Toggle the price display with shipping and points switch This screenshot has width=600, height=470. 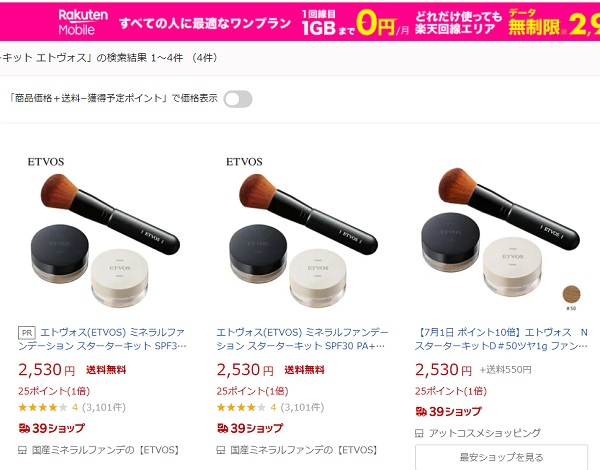click(238, 99)
